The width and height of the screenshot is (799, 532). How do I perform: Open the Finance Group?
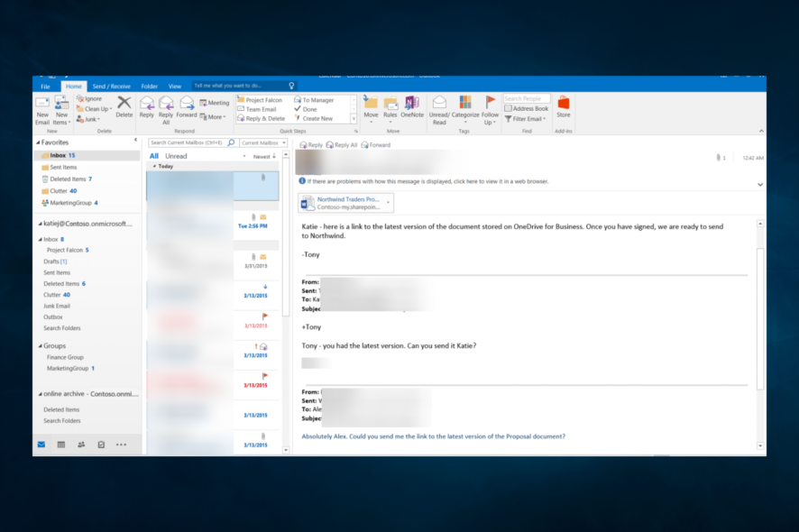[65, 357]
